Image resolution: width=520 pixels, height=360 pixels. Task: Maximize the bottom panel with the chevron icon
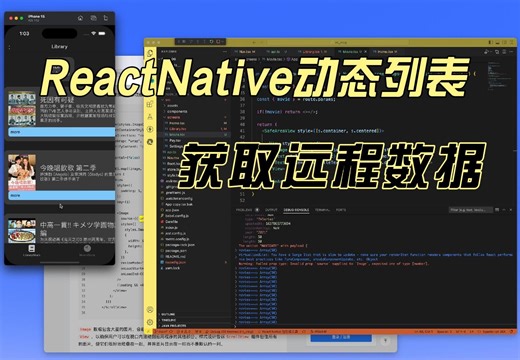pyautogui.click(x=504, y=210)
